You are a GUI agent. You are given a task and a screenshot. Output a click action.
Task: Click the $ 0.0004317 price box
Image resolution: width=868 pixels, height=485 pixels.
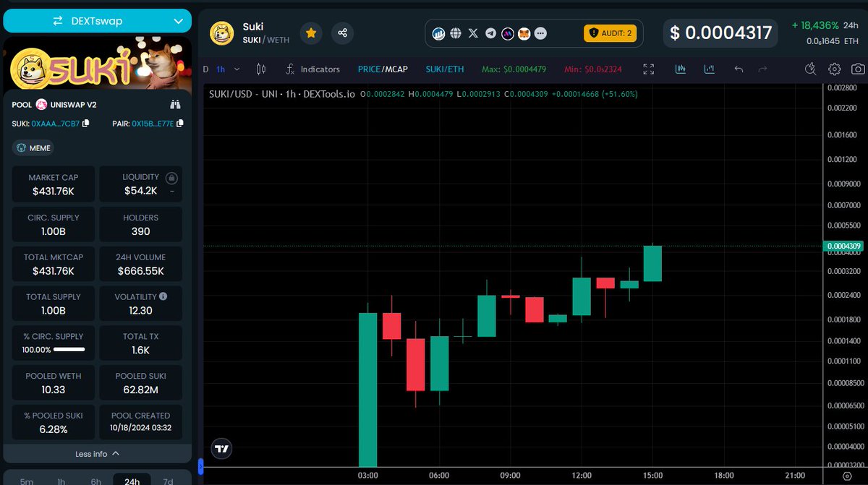coord(722,33)
